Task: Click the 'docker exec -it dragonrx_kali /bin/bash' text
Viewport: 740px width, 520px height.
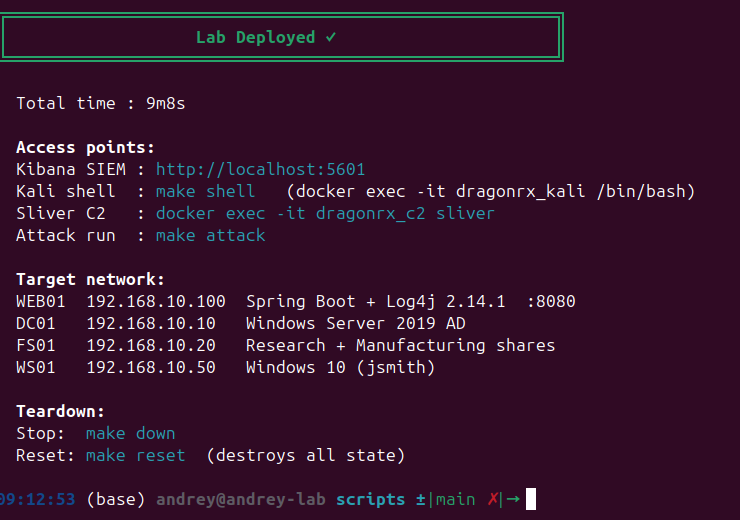Action: click(x=490, y=191)
